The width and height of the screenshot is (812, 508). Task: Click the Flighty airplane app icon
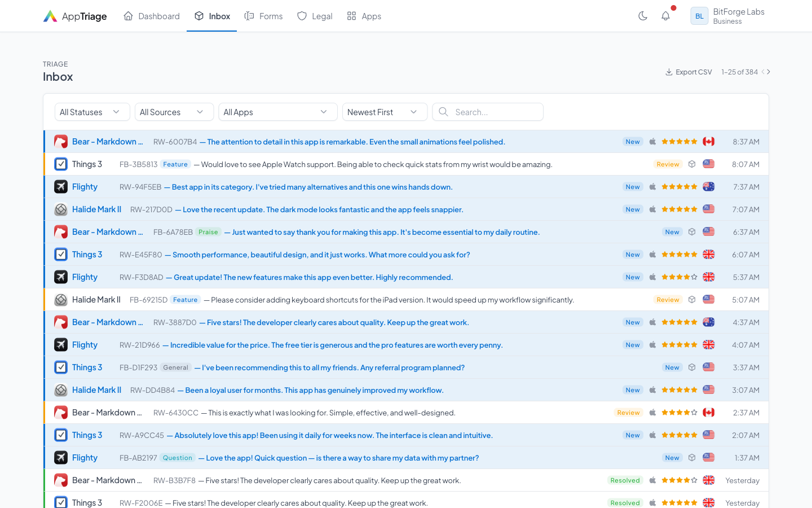pyautogui.click(x=60, y=186)
